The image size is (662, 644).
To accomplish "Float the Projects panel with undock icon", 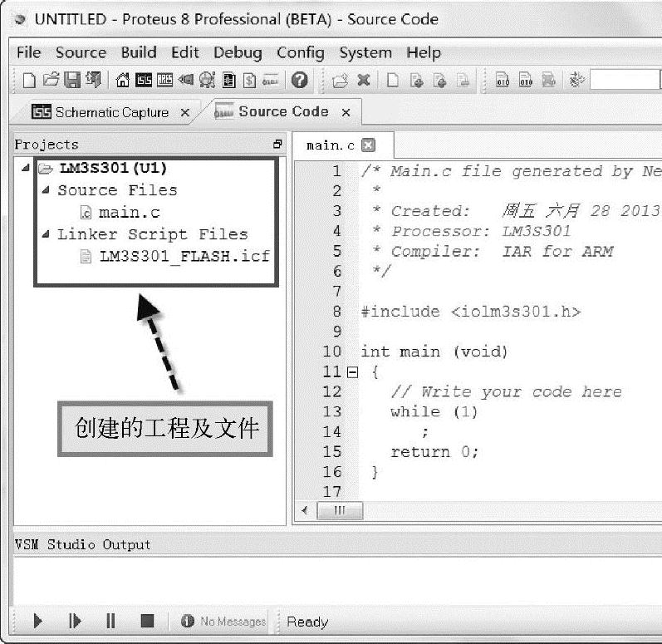I will click(x=277, y=144).
